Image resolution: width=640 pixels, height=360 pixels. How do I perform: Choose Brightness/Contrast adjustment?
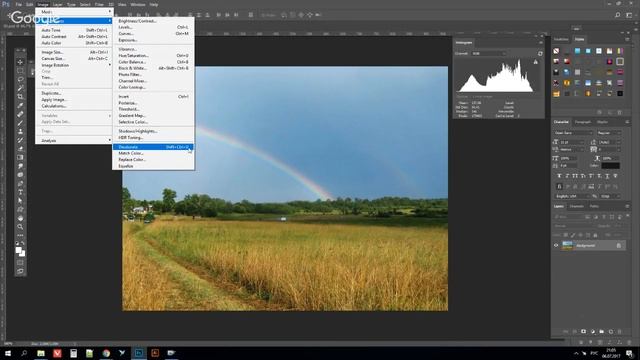tap(153, 21)
